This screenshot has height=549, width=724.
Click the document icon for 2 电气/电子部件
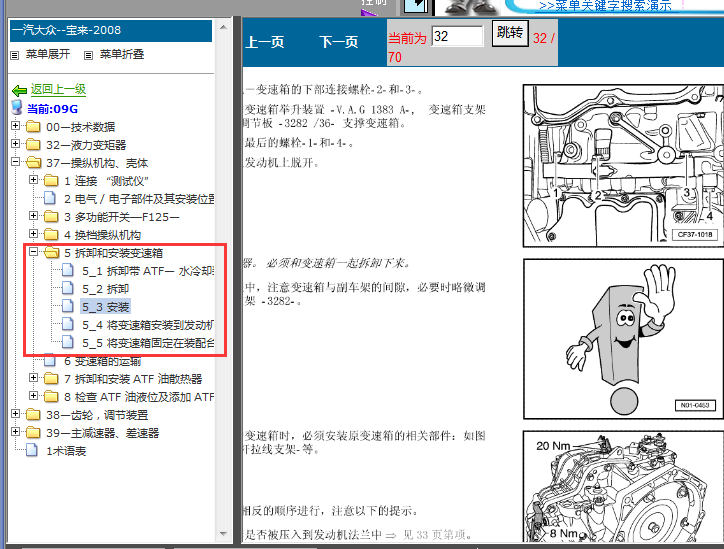coord(50,198)
